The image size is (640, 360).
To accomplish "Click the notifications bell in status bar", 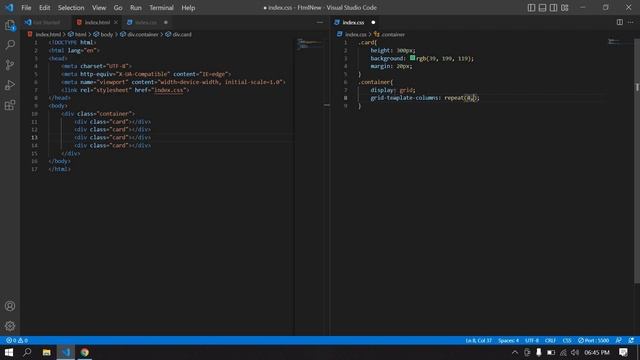I will click(x=631, y=340).
